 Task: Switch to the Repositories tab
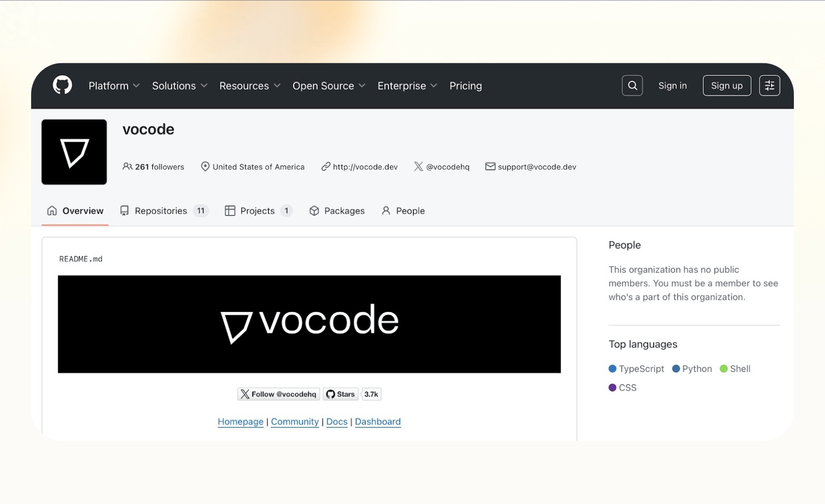pyautogui.click(x=164, y=211)
